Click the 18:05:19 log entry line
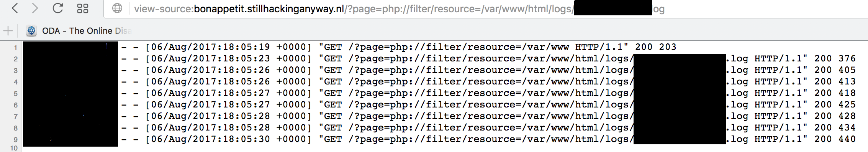868x152 pixels. pyautogui.click(x=350, y=47)
